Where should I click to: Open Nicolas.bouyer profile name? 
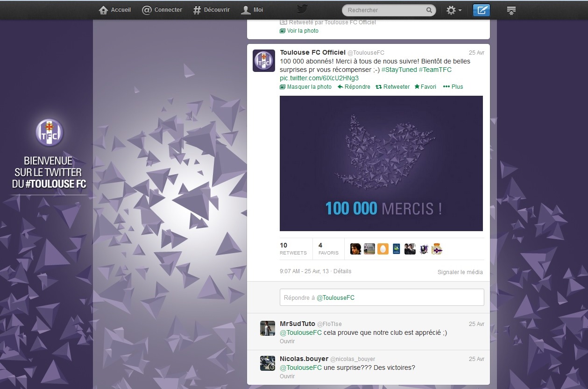[x=304, y=359]
